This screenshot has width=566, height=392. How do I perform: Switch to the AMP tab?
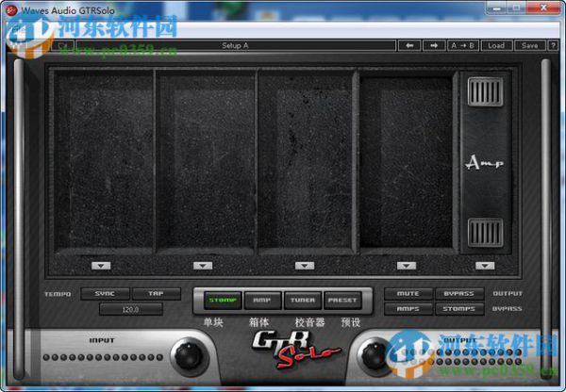tap(262, 300)
